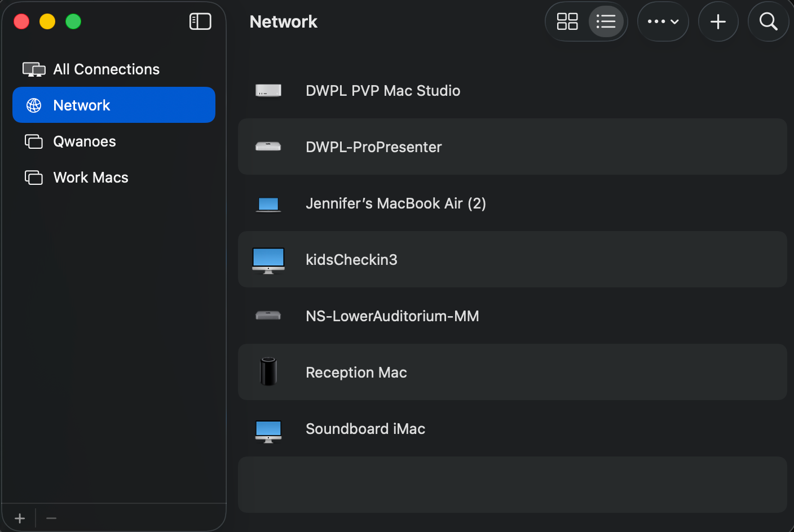This screenshot has width=794, height=532.
Task: Click the Reception Mac Pro icon
Action: [x=268, y=371]
